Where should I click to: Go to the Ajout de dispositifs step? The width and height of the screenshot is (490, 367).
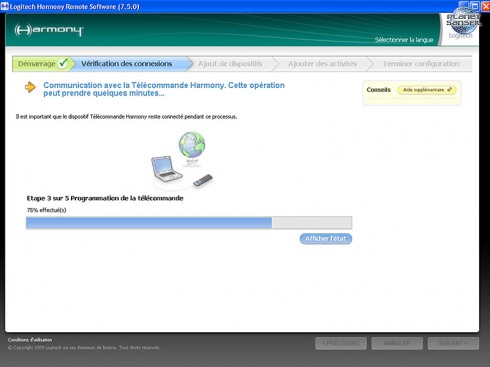click(230, 64)
